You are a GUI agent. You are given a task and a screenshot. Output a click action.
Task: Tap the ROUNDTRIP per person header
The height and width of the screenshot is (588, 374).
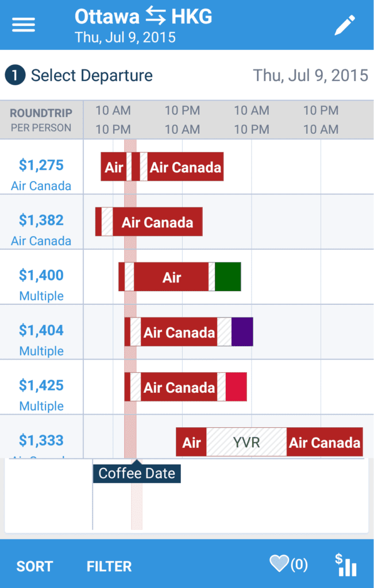click(41, 120)
